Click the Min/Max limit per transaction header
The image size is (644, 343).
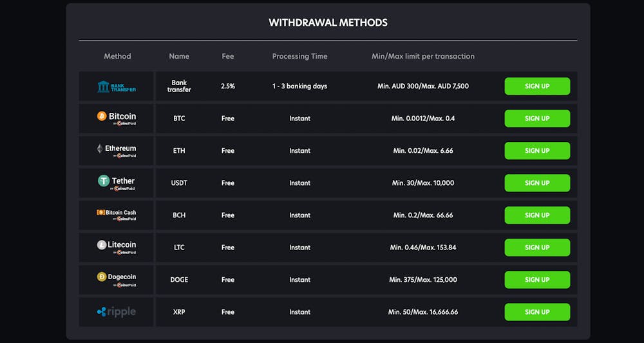[x=423, y=56]
